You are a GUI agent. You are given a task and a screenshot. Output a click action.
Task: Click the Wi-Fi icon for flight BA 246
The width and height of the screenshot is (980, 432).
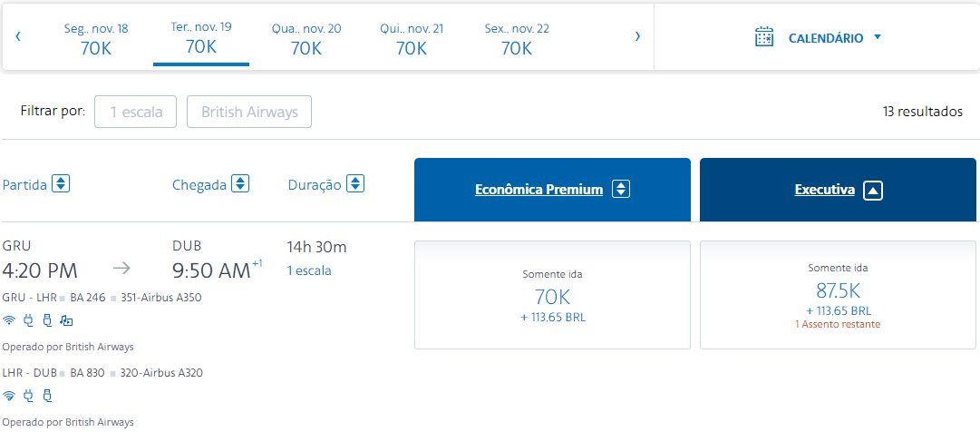pyautogui.click(x=9, y=319)
